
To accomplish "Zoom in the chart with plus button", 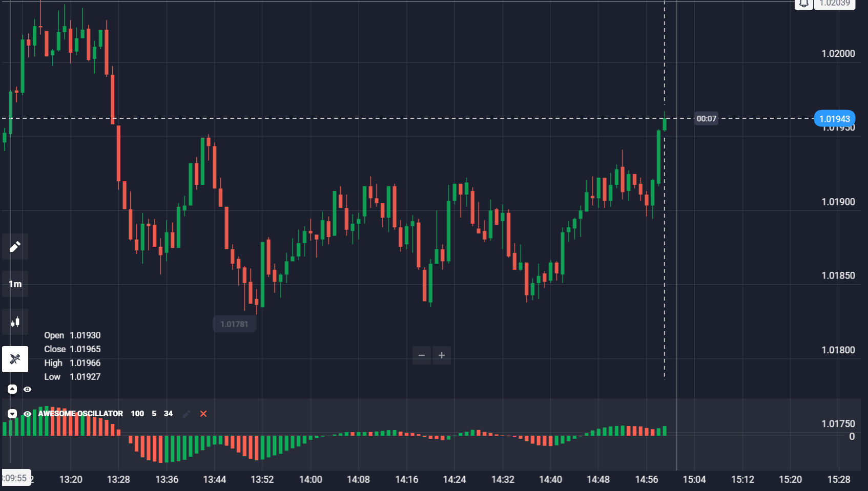I will [442, 355].
